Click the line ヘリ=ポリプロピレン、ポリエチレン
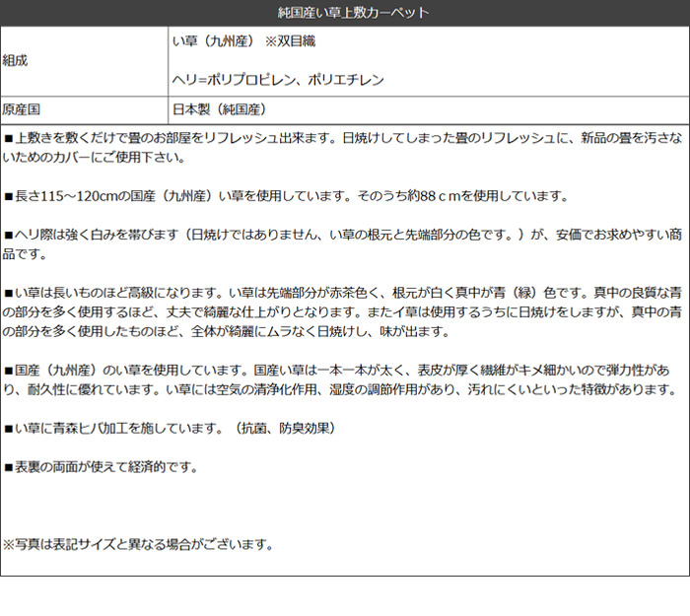This screenshot has height=616, width=690. (x=278, y=80)
